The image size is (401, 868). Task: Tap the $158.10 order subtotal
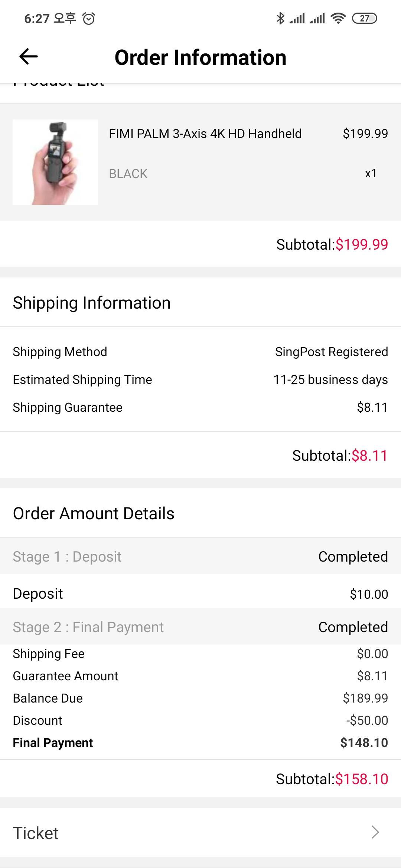pos(361,779)
